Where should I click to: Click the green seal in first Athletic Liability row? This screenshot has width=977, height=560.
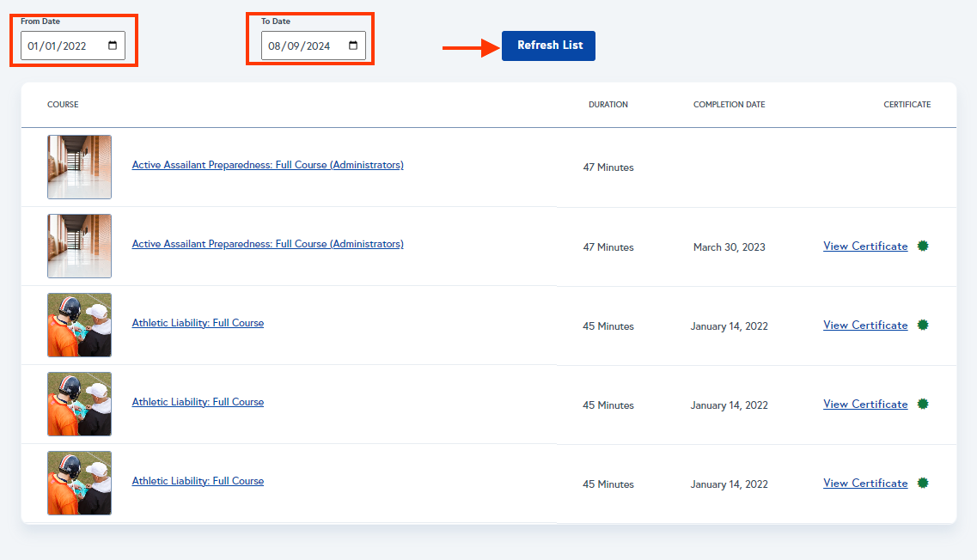click(x=923, y=326)
